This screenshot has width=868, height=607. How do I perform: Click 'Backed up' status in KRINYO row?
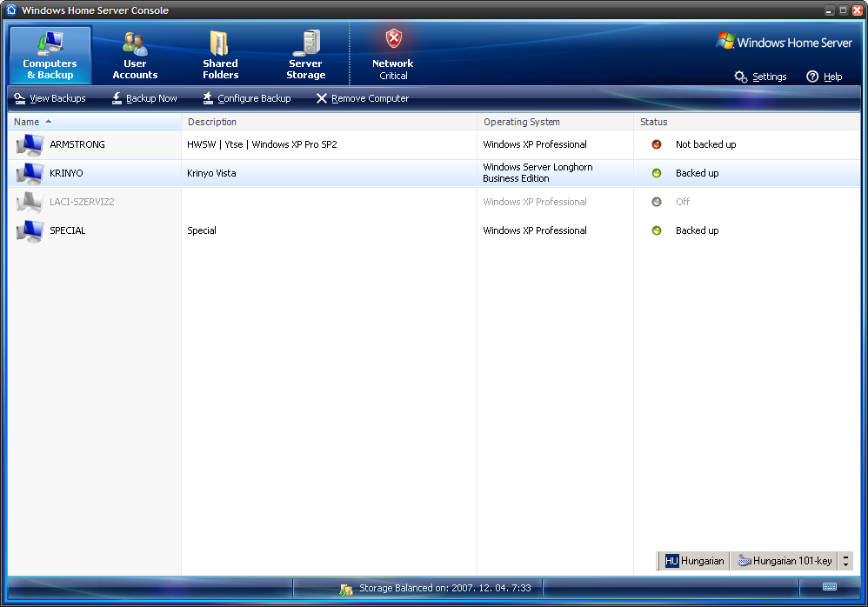point(697,173)
